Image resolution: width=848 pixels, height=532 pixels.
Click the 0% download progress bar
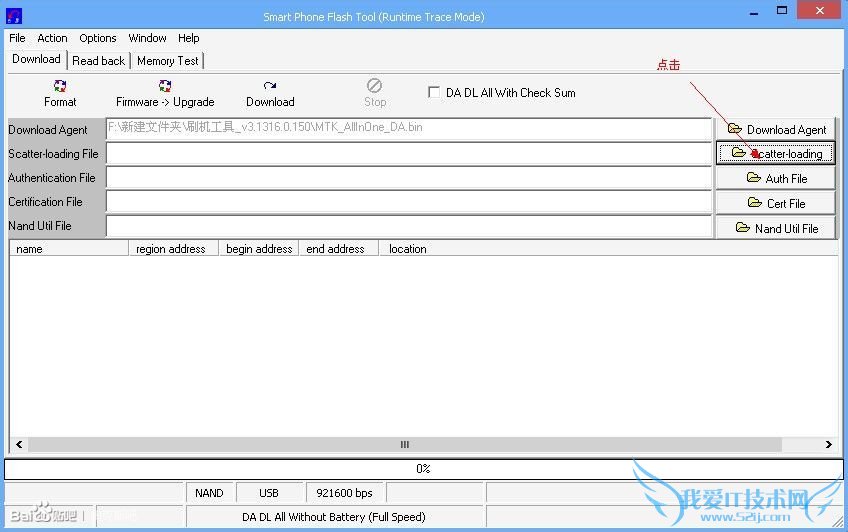point(423,468)
